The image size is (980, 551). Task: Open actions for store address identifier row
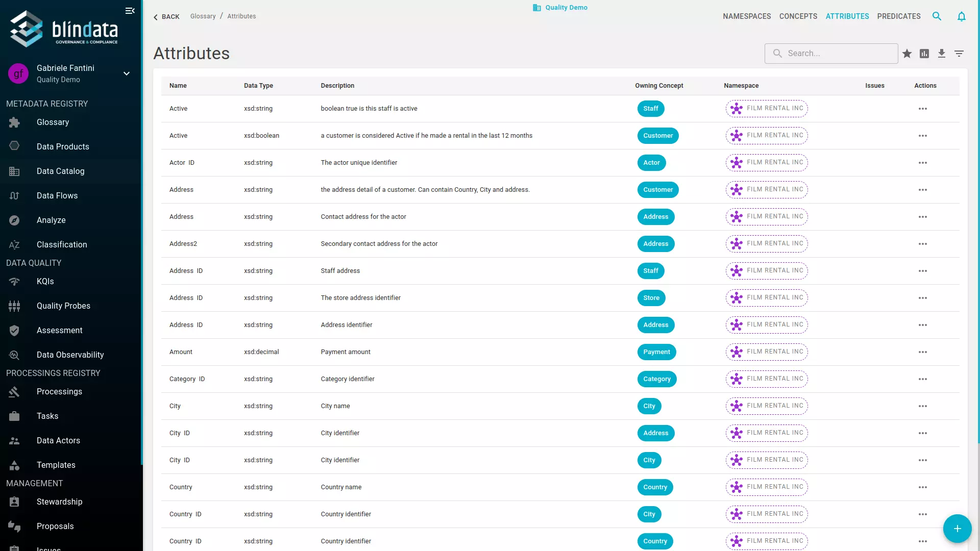pyautogui.click(x=923, y=298)
